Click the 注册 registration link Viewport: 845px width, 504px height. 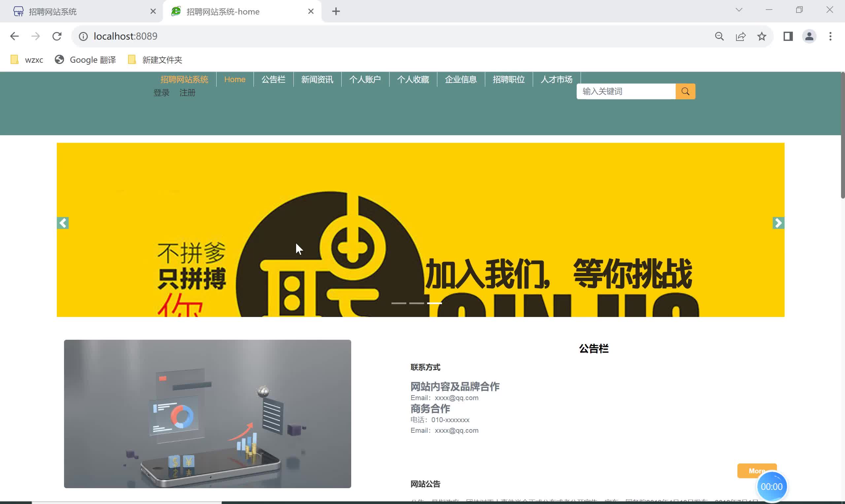coord(187,92)
